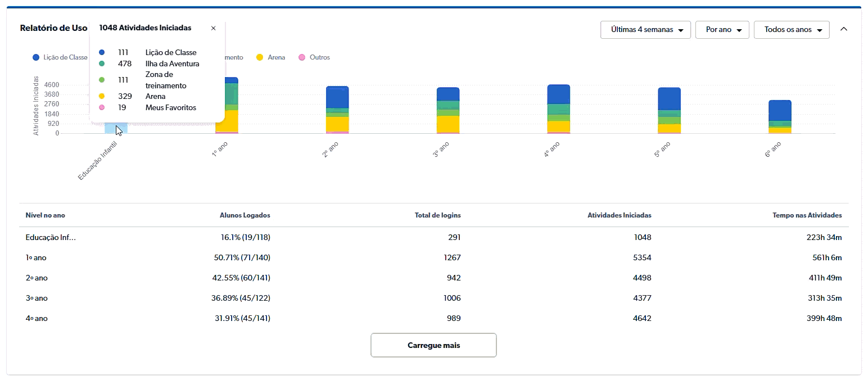This screenshot has height=380, width=868.
Task: Click the Arena yellow legend dot
Action: (260, 57)
